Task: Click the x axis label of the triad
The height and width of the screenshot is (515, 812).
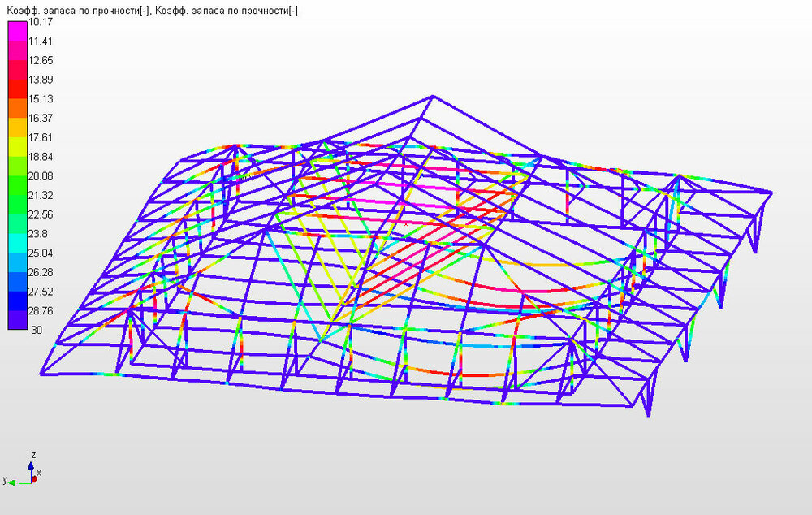Action: [39, 473]
